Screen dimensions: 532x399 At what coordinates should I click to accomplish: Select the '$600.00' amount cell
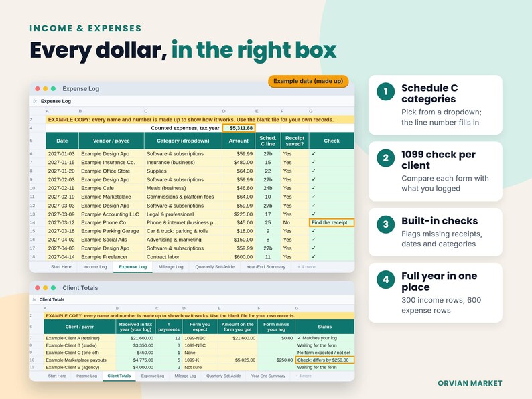pyautogui.click(x=239, y=257)
